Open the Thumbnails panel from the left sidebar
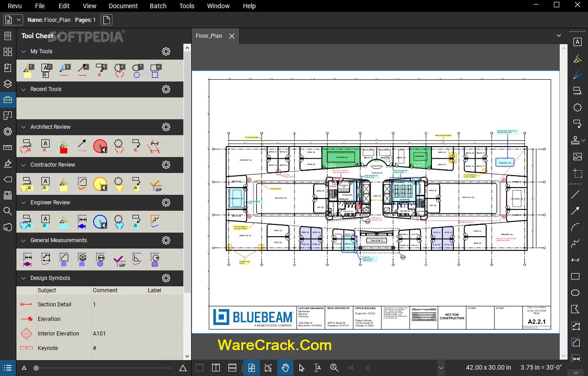The width and height of the screenshot is (588, 376). point(8,52)
